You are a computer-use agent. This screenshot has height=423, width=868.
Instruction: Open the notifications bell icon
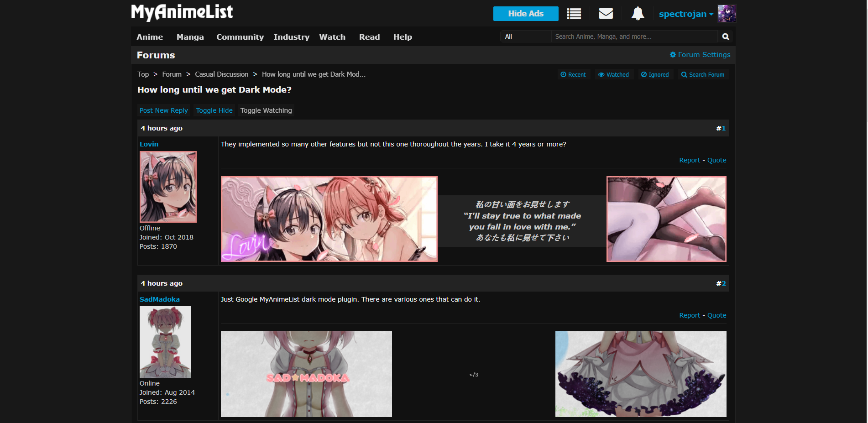[638, 14]
